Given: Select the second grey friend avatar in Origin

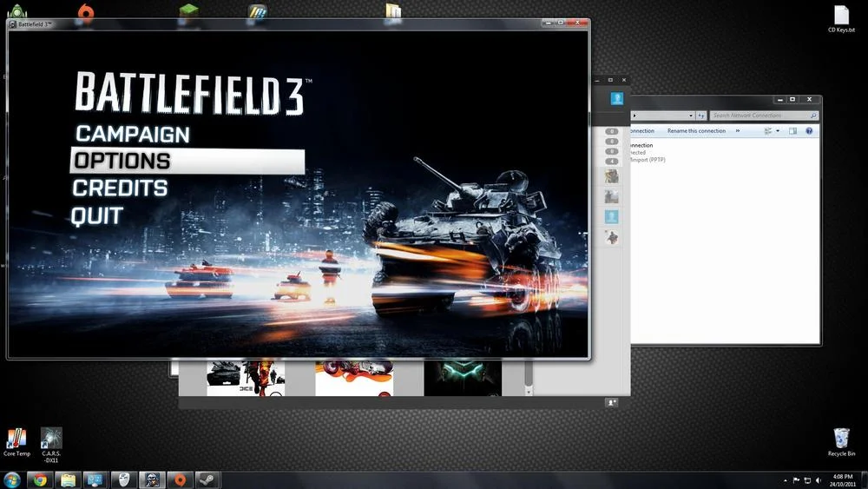Looking at the screenshot, I should pyautogui.click(x=612, y=196).
